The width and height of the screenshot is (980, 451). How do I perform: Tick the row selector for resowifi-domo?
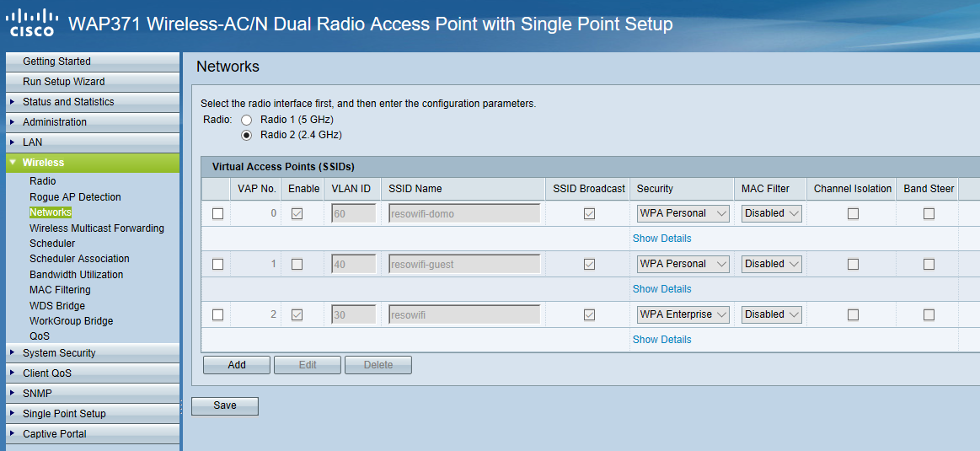pos(217,214)
